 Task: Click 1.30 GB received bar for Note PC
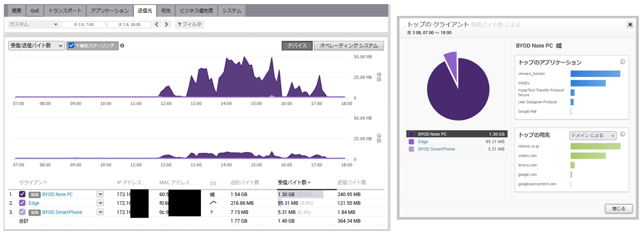click(x=300, y=194)
